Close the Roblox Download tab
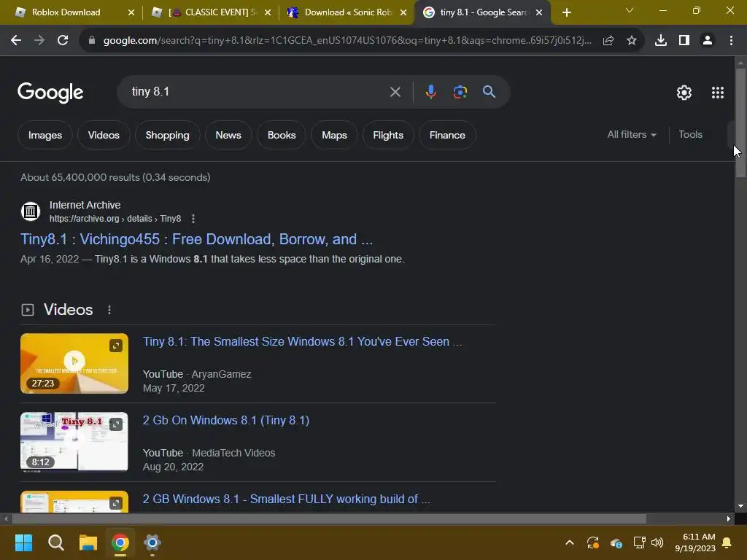Screen dimensions: 747x560 (x=131, y=12)
